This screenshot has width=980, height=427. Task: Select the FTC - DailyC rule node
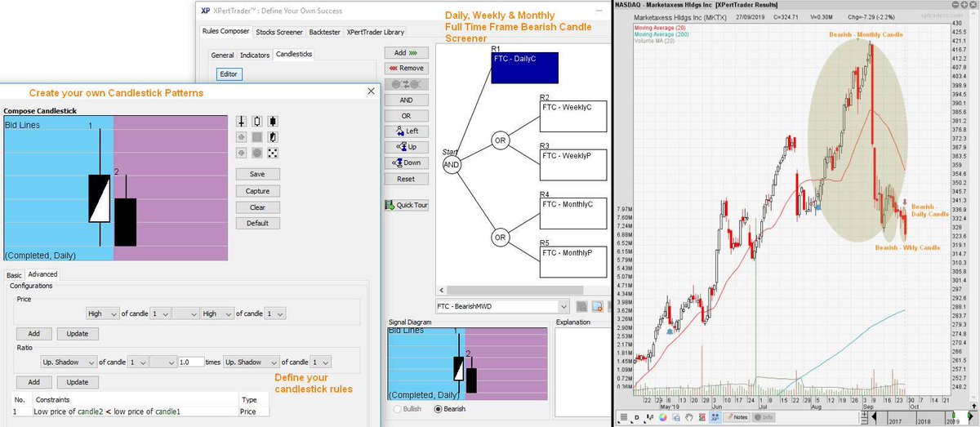[x=524, y=68]
